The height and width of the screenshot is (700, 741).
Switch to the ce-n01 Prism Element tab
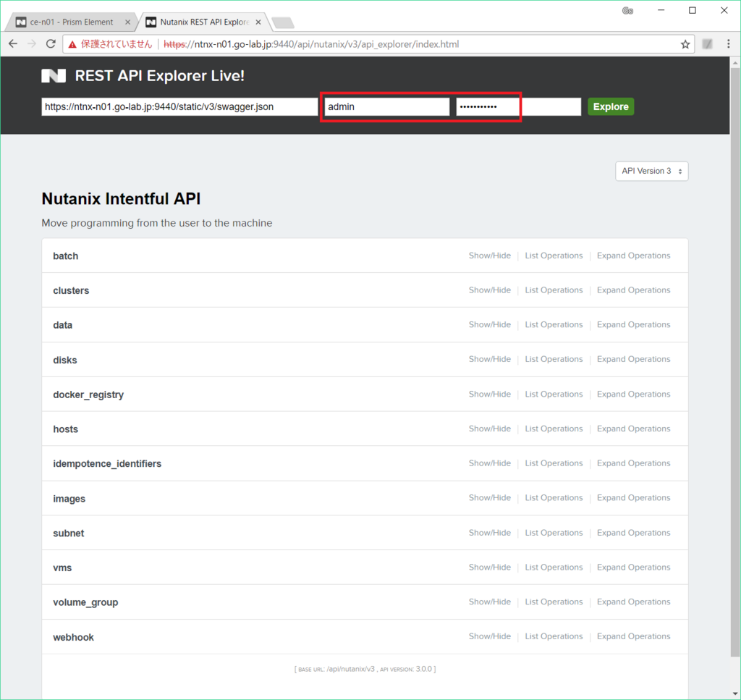pyautogui.click(x=69, y=22)
